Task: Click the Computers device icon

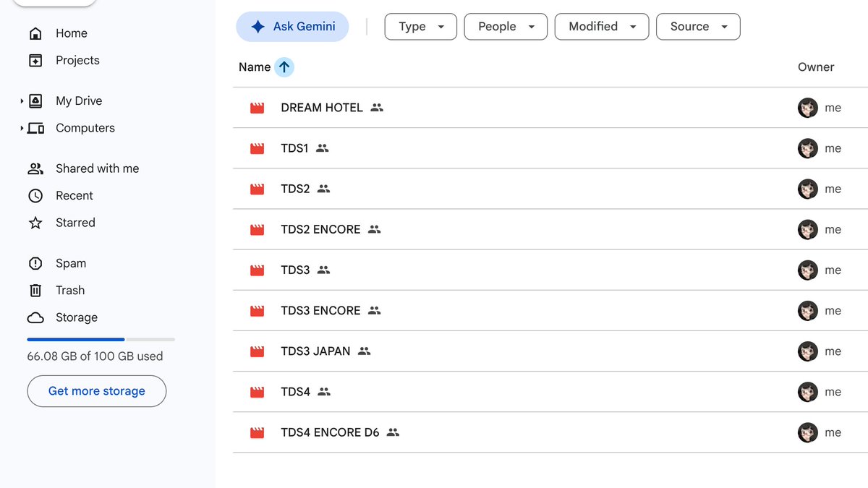Action: point(35,128)
